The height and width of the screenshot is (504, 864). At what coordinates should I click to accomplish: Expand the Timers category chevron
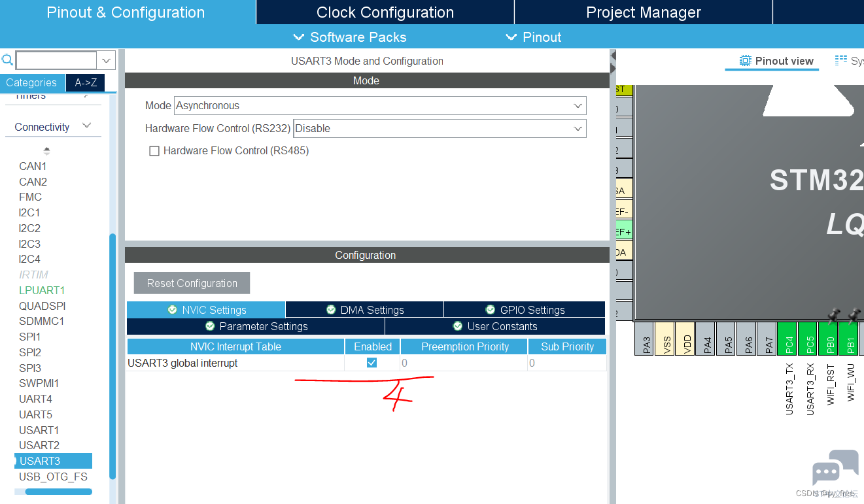click(87, 96)
